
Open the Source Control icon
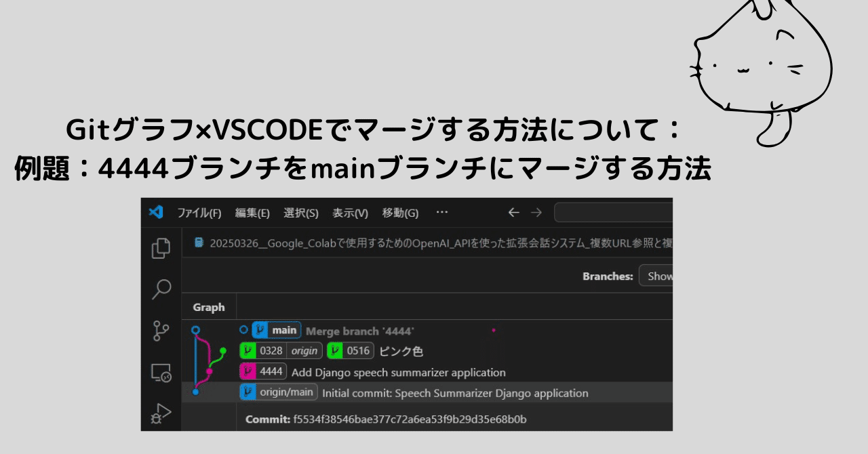[x=161, y=330]
